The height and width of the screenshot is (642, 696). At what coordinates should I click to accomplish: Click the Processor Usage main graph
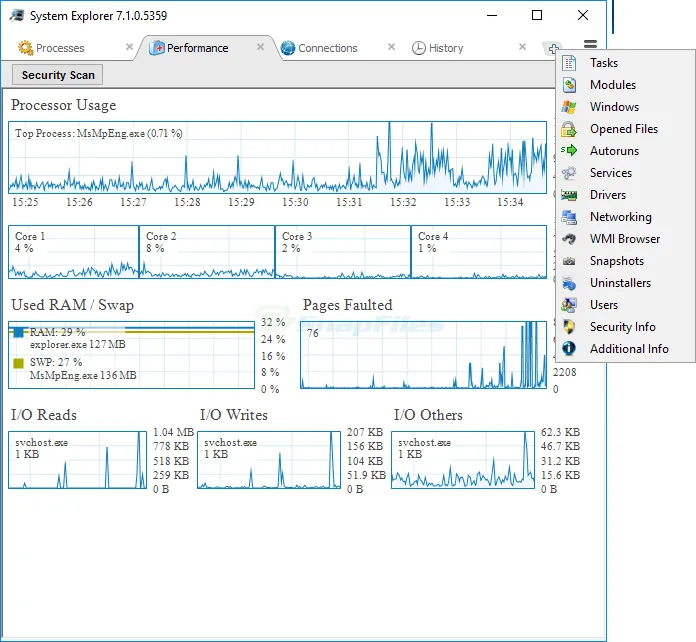277,157
